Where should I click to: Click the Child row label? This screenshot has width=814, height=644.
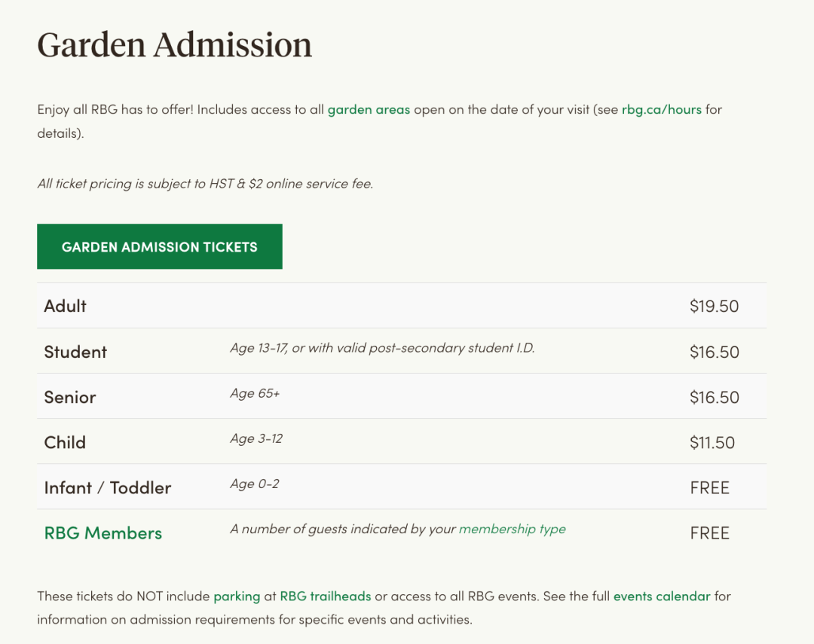click(x=65, y=442)
